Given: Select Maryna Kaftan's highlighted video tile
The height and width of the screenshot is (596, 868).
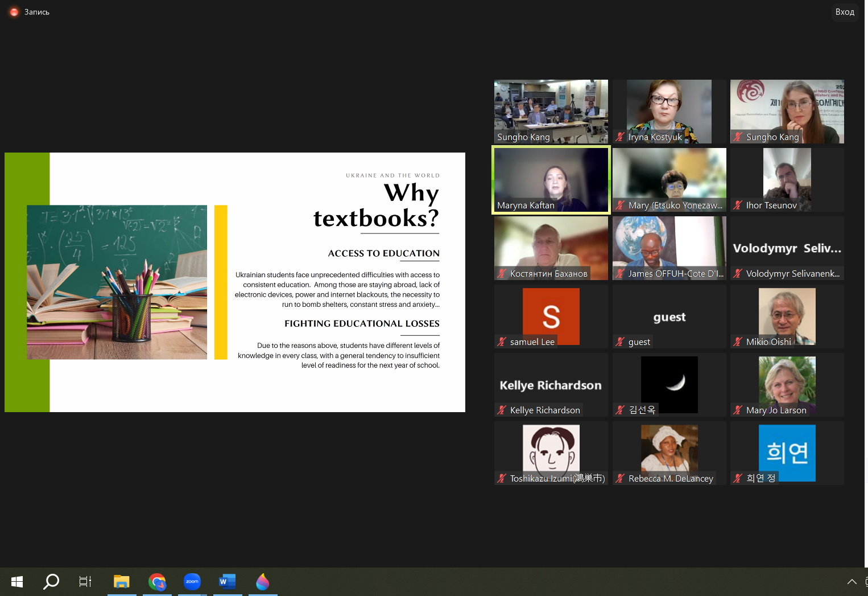Looking at the screenshot, I should pos(551,179).
